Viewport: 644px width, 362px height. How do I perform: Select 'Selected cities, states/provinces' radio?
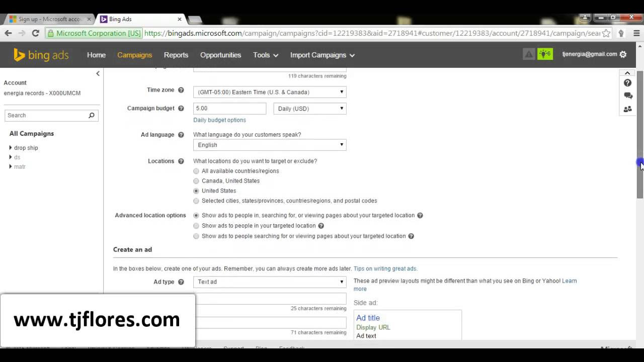pyautogui.click(x=196, y=201)
